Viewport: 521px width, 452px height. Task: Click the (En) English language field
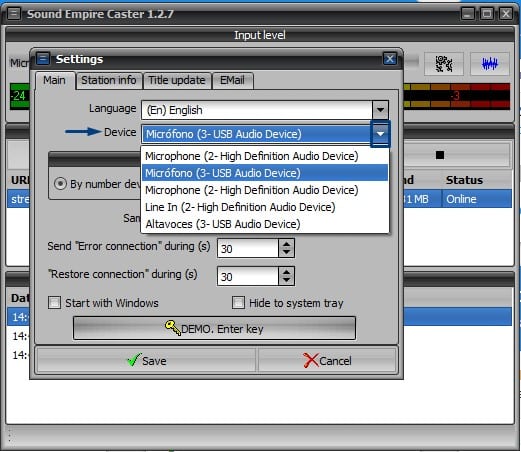tap(257, 110)
